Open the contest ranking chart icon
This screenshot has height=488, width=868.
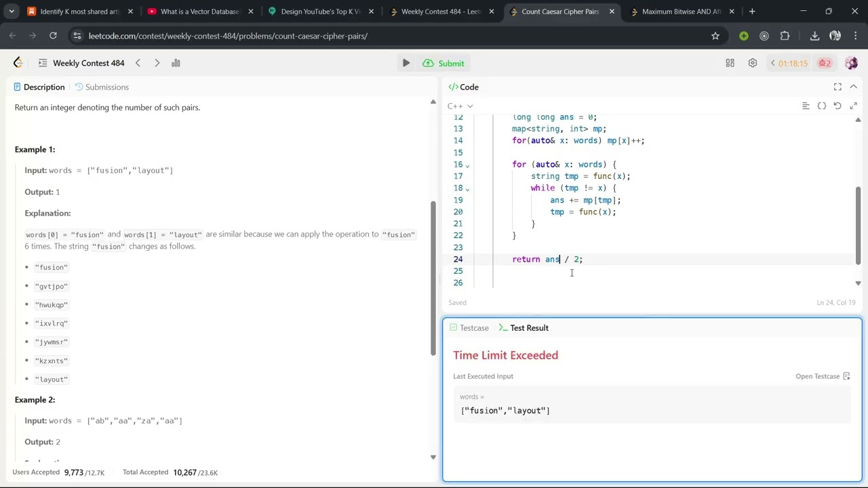click(x=176, y=63)
